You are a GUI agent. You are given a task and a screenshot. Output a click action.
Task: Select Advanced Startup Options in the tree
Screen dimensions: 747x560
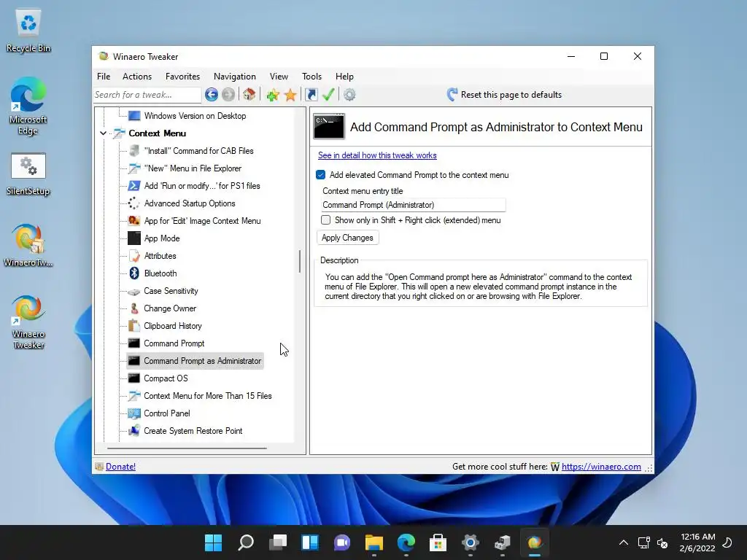tap(190, 203)
